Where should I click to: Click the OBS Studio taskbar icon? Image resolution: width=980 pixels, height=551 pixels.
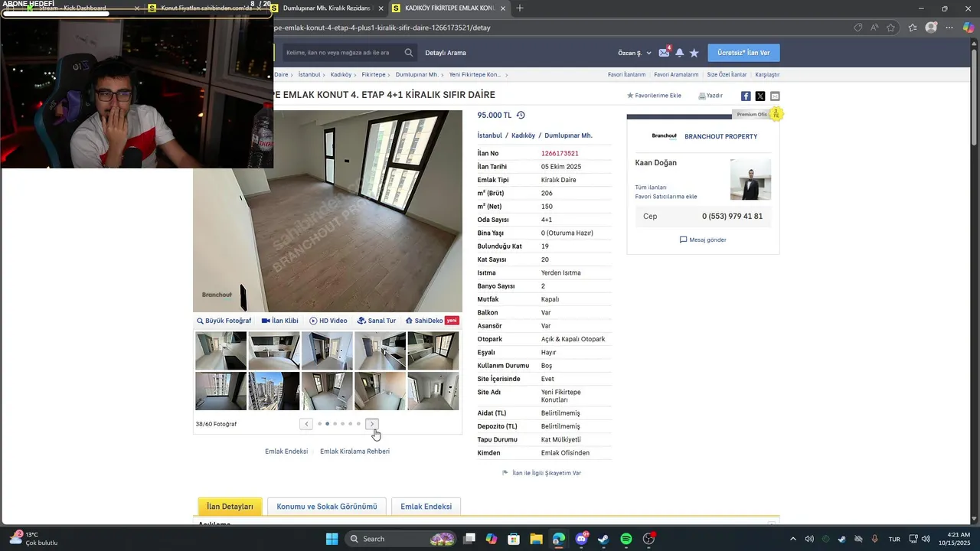(x=649, y=539)
